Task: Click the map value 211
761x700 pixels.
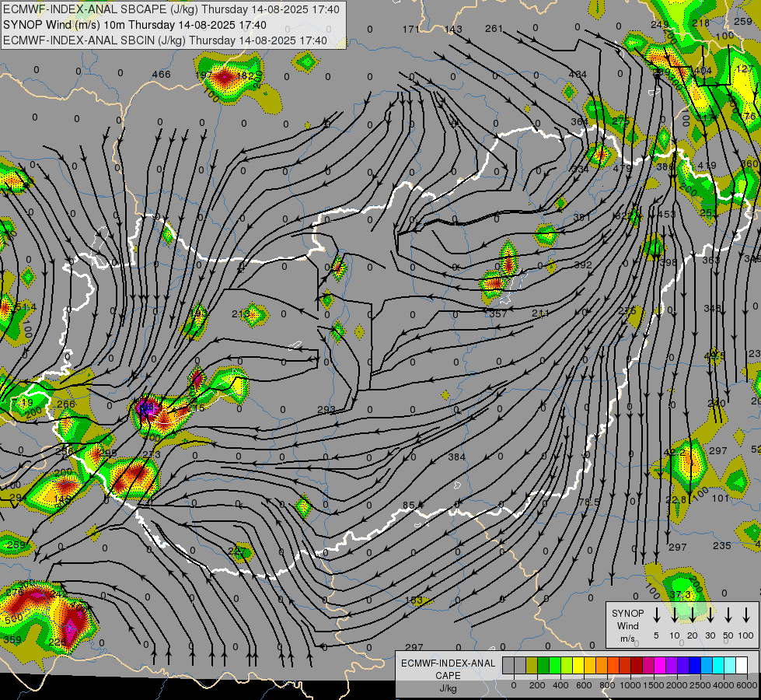Action: point(540,313)
